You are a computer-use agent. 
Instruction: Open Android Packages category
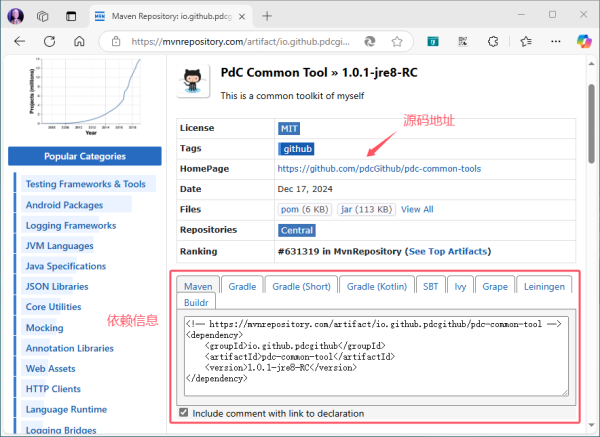coord(64,205)
